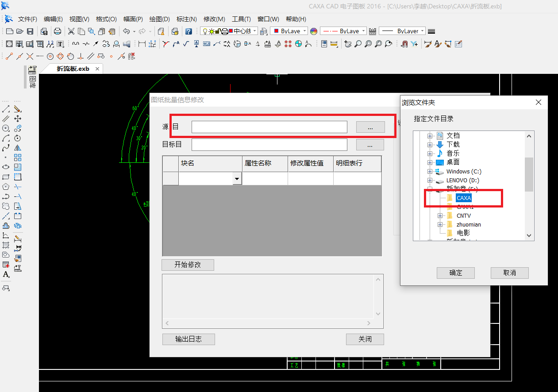The height and width of the screenshot is (392, 558).
Task: Open the 绘图(D) menu
Action: [x=159, y=19]
